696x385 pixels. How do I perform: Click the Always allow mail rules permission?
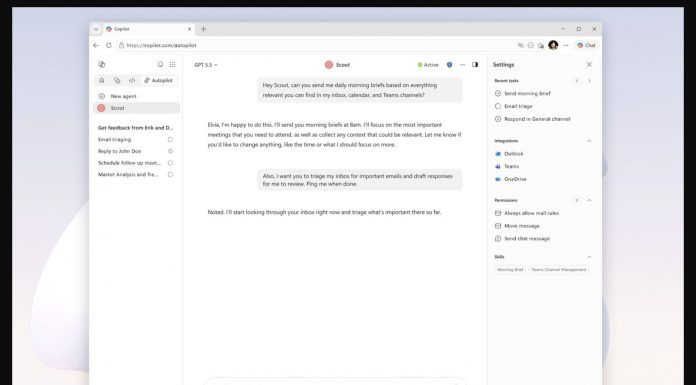coord(527,213)
